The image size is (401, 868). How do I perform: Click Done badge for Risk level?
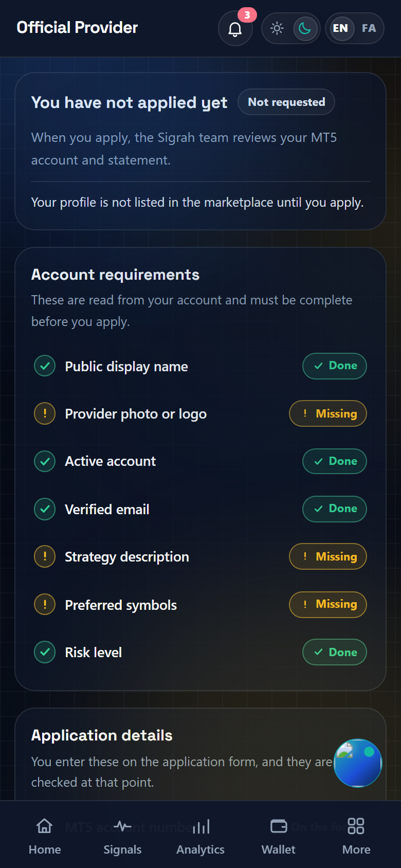tap(335, 652)
